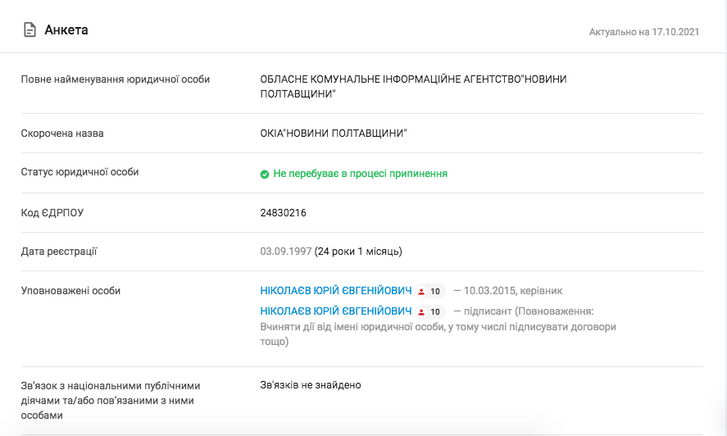Click the person badge 10 beside підписант entry
The image size is (727, 436).
point(430,312)
